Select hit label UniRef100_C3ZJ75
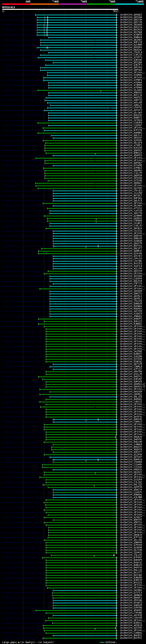 point(131,173)
